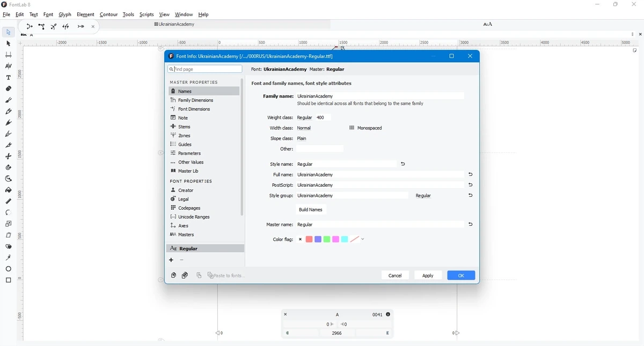Pick the cyan color flag swatch
The image size is (644, 346).
[345, 239]
